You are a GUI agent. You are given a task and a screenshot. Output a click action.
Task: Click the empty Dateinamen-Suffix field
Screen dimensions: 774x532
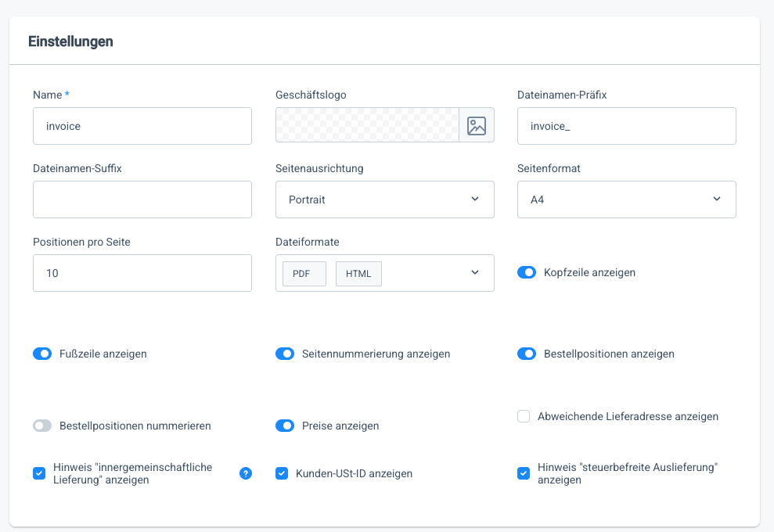coord(142,199)
